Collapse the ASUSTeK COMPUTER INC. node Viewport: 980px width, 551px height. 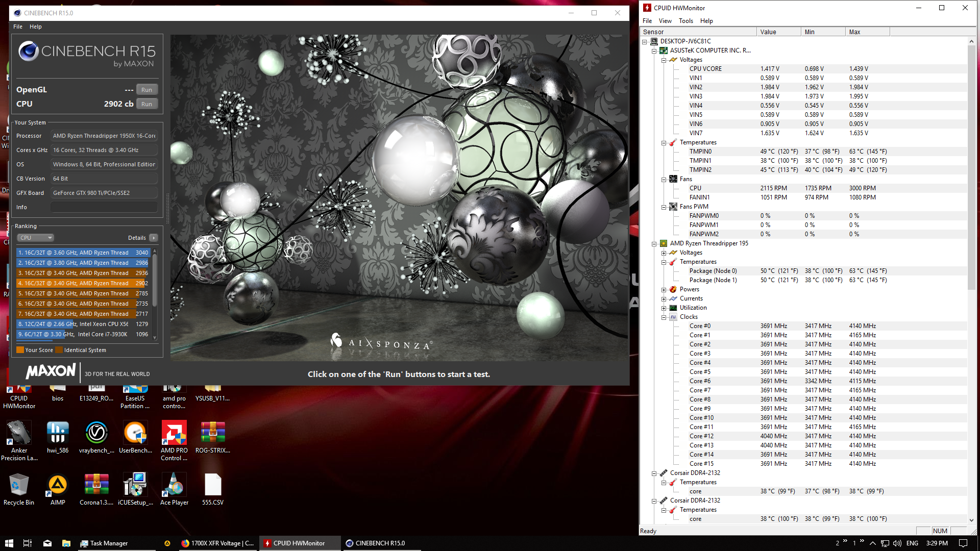654,51
